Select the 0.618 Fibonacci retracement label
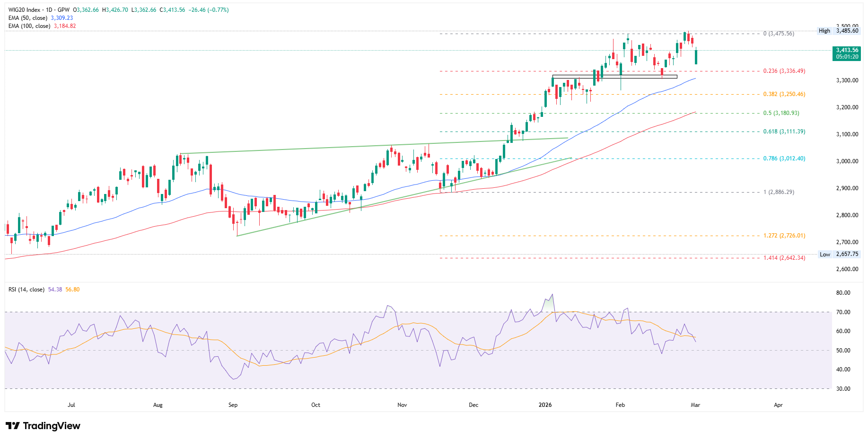Viewport: 868px width, 440px height. (784, 132)
